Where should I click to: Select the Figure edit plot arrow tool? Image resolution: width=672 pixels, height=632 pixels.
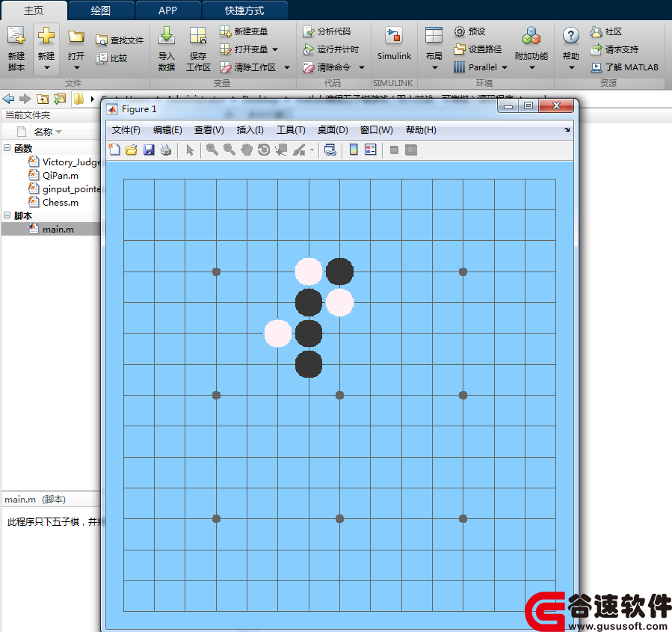[x=190, y=150]
